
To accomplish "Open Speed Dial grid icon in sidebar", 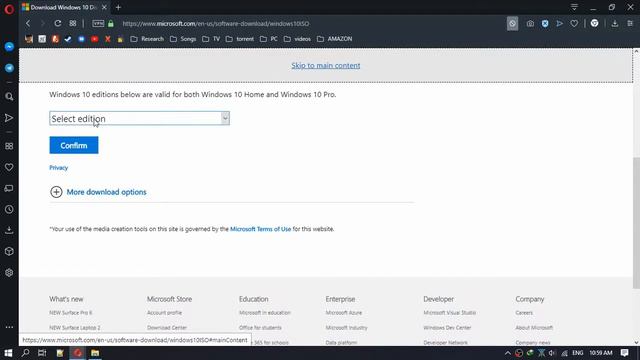I will coord(9,146).
